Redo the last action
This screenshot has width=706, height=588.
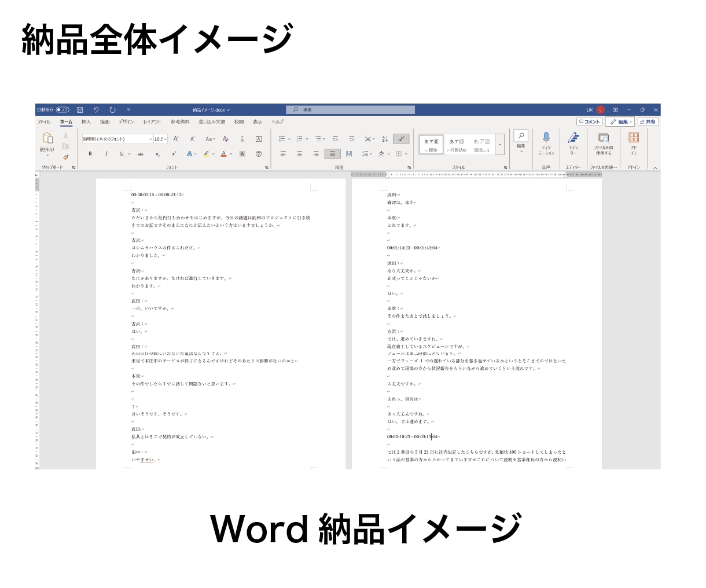point(112,110)
